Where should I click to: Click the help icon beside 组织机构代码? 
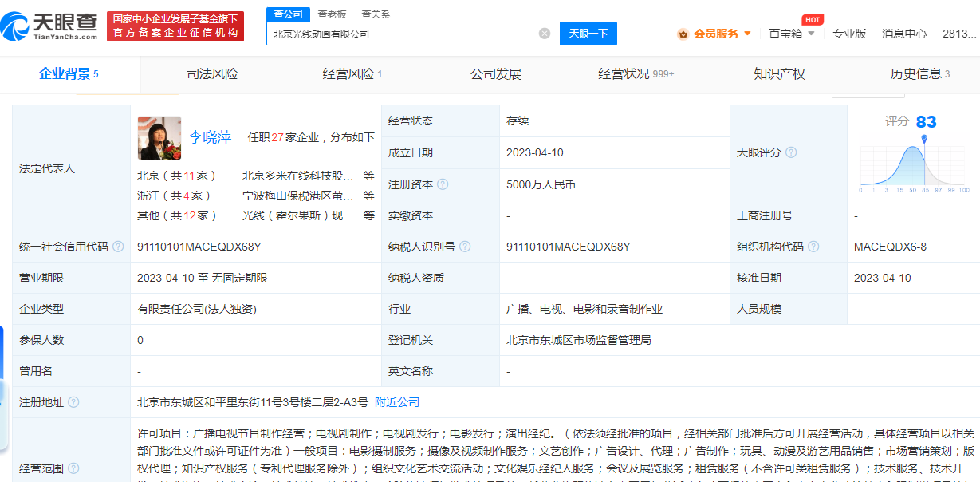coord(813,247)
